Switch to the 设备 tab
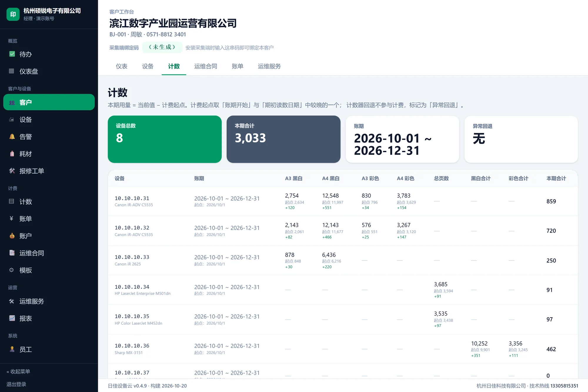Image resolution: width=588 pixels, height=392 pixels. point(148,66)
